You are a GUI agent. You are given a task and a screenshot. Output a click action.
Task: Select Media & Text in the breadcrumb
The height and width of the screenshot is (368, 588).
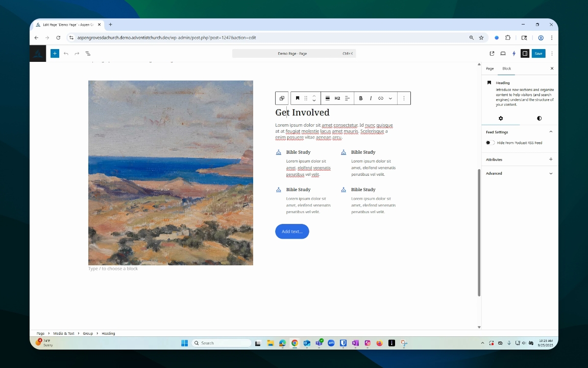click(64, 333)
